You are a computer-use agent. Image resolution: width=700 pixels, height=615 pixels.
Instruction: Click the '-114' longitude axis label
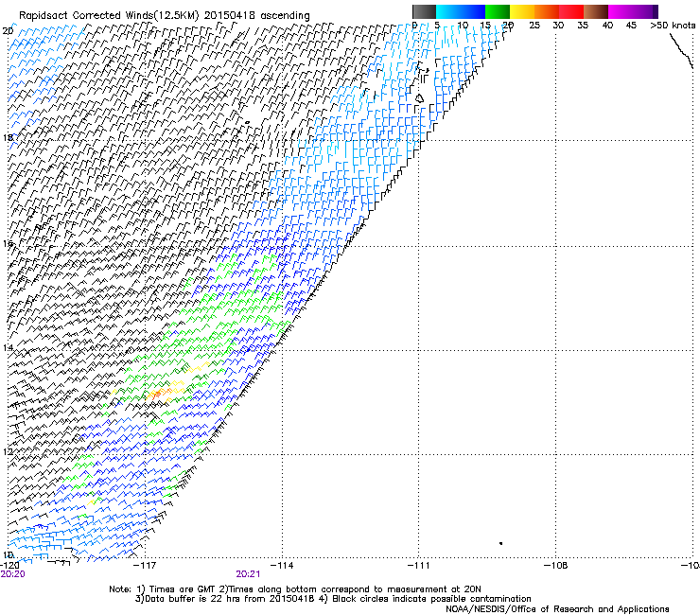pos(282,565)
